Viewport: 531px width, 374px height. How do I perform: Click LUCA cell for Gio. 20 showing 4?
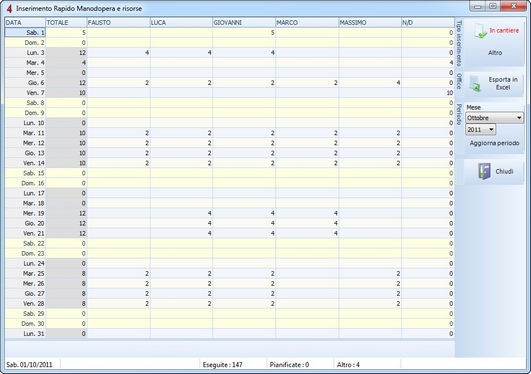pyautogui.click(x=181, y=223)
